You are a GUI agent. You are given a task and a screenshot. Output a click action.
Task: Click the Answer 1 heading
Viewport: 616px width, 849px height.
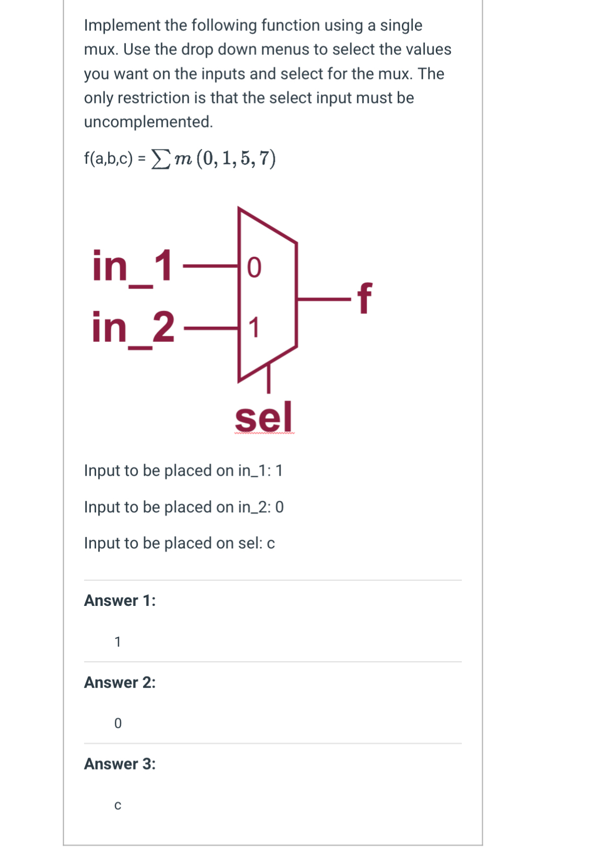pyautogui.click(x=120, y=601)
